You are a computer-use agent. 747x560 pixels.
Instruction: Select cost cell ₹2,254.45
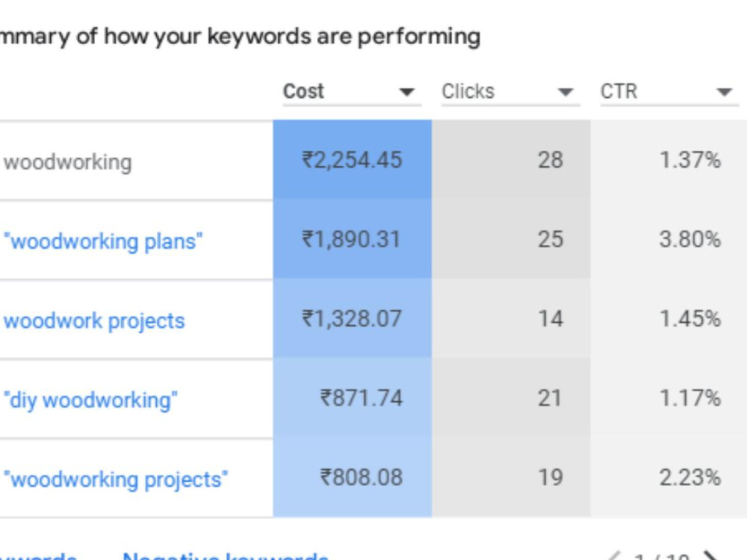(x=352, y=160)
